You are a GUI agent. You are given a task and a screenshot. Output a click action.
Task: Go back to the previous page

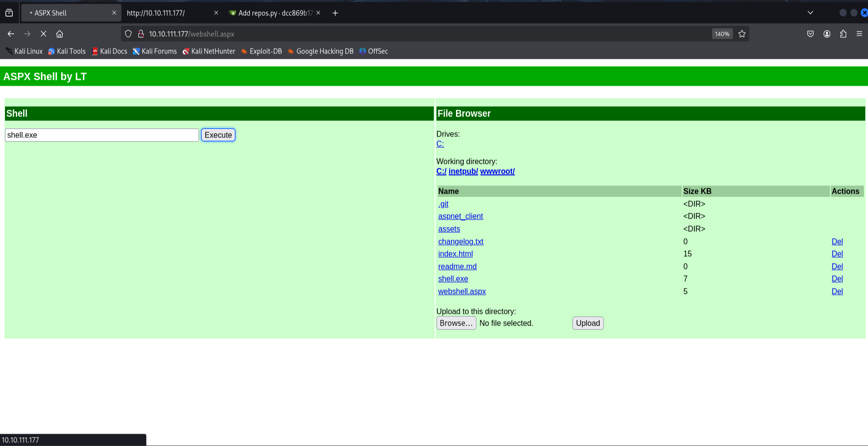click(11, 34)
